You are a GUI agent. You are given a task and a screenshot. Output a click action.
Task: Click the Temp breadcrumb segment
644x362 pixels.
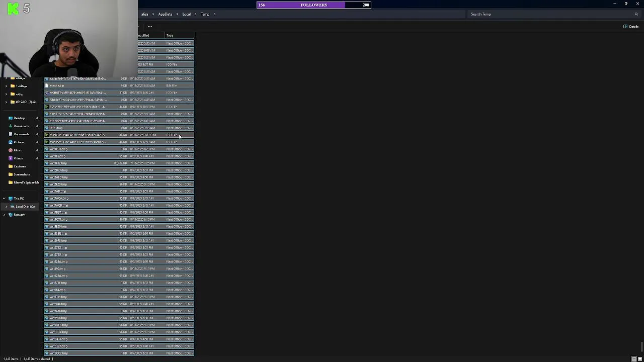(205, 14)
